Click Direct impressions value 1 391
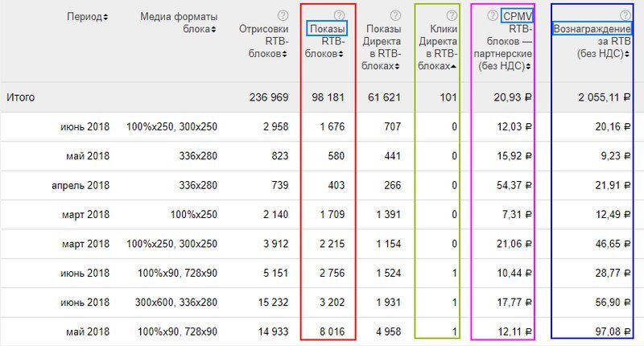This screenshot has height=346, width=644. click(389, 214)
